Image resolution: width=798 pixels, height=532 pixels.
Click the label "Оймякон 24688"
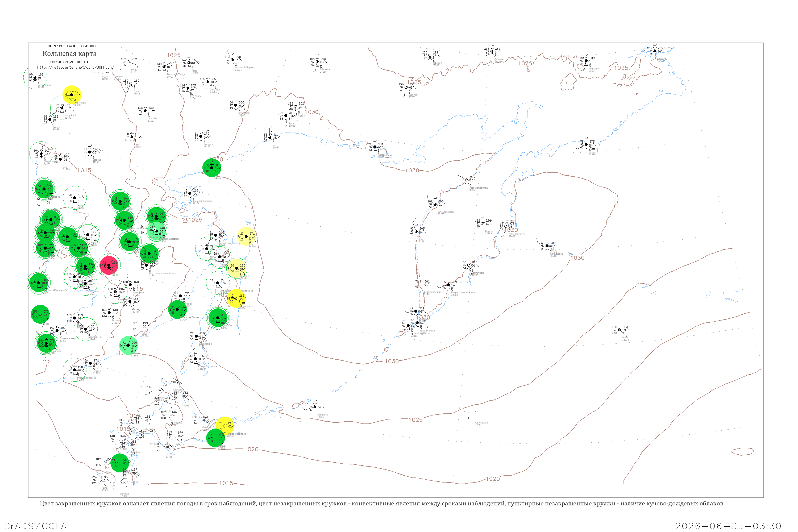click(x=325, y=70)
